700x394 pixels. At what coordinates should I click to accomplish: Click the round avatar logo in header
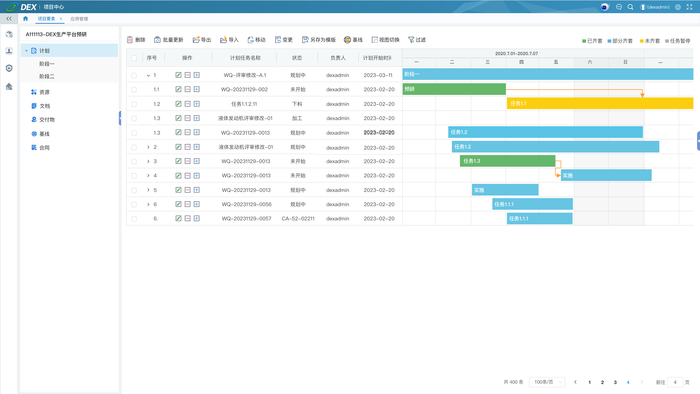pos(604,7)
